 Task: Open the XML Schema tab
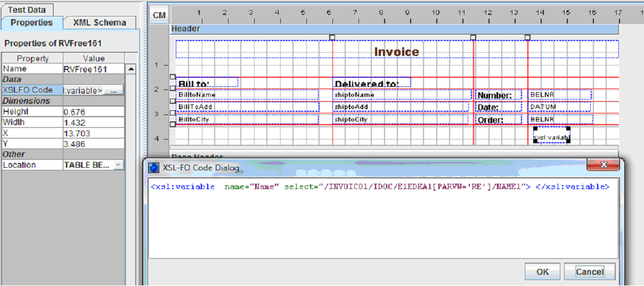100,22
